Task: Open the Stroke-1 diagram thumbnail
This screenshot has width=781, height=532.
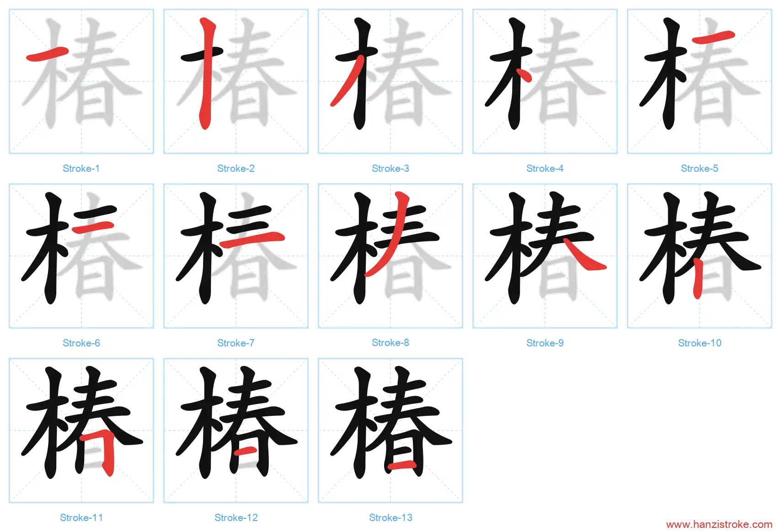Action: click(81, 81)
